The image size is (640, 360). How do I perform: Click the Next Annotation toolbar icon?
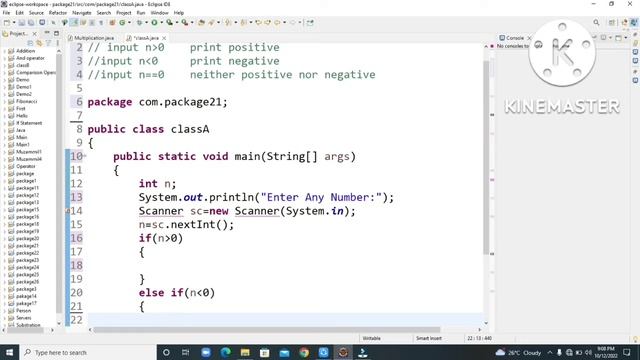pyautogui.click(x=228, y=22)
